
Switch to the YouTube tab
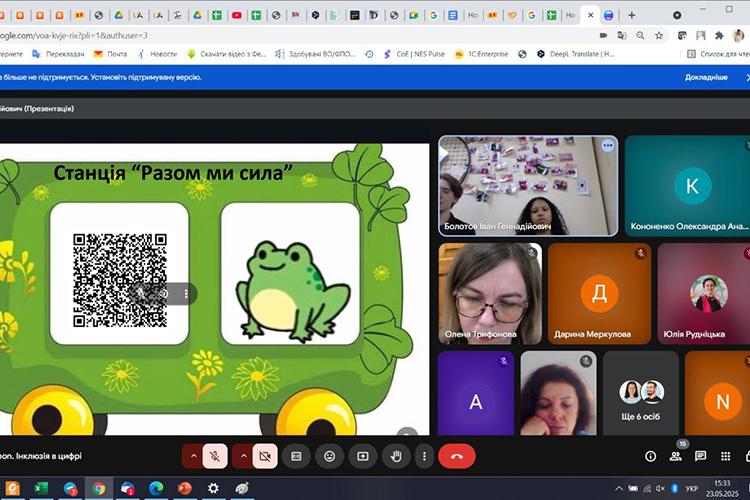click(x=237, y=15)
